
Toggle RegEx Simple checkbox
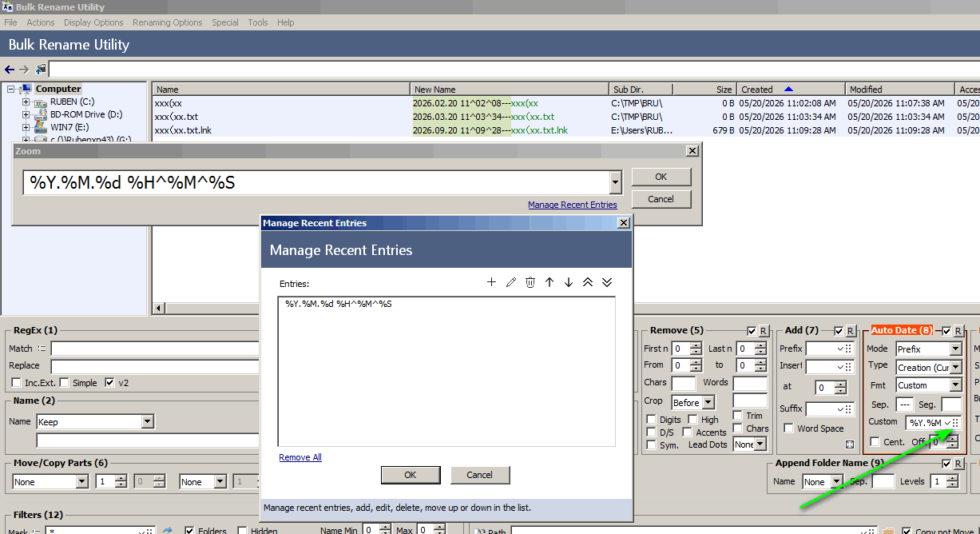[64, 383]
